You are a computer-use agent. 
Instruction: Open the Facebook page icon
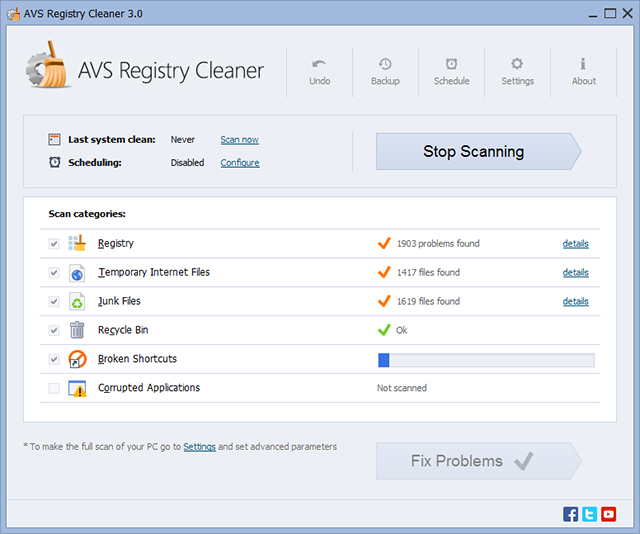pos(570,514)
